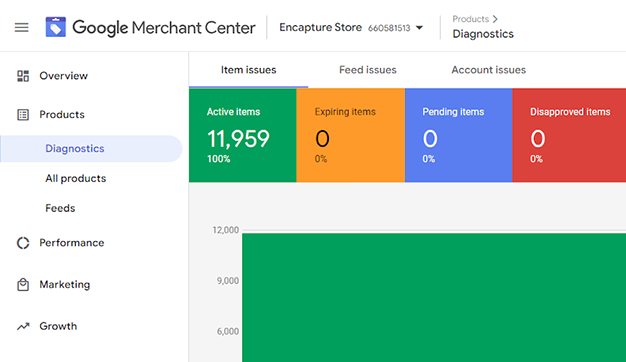Viewport: 626px width, 362px height.
Task: Open Products section in the sidebar
Action: tap(62, 115)
